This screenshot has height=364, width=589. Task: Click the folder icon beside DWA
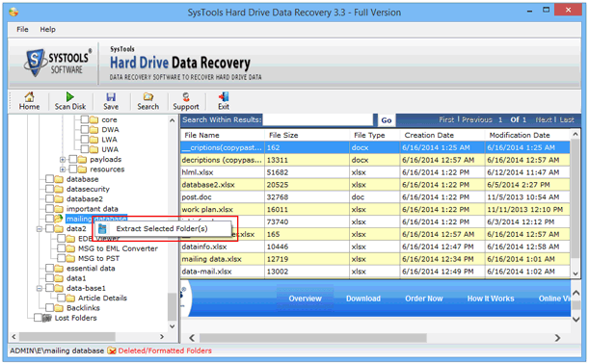pyautogui.click(x=94, y=129)
